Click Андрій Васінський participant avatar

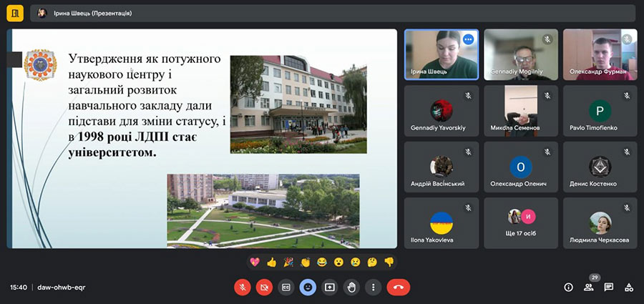point(441,167)
